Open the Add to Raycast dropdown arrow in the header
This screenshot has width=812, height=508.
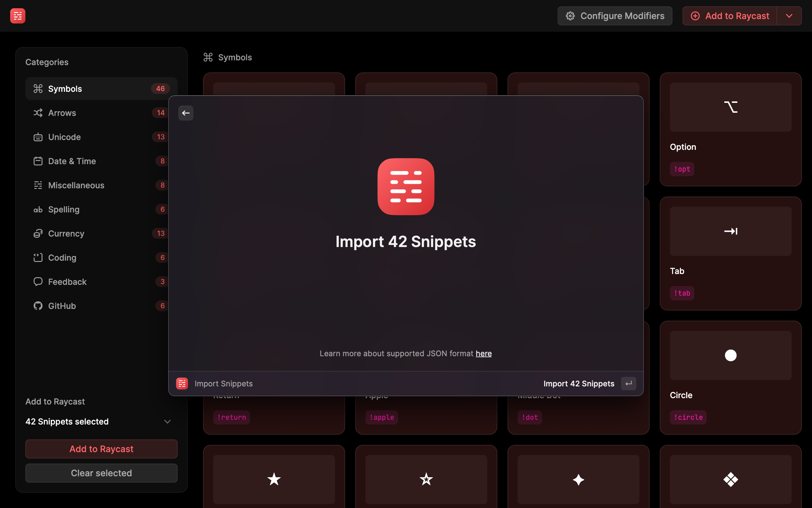point(789,16)
